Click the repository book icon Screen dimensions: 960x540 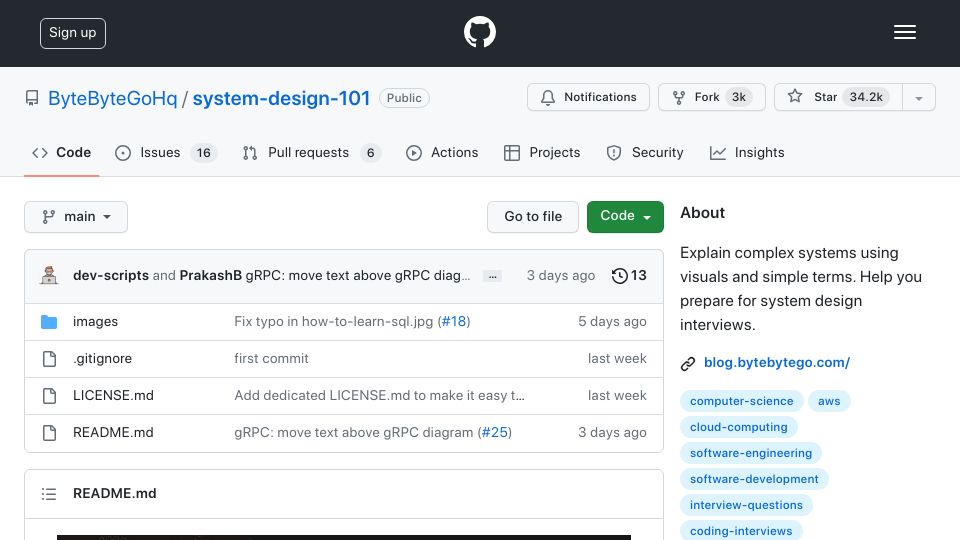[32, 98]
